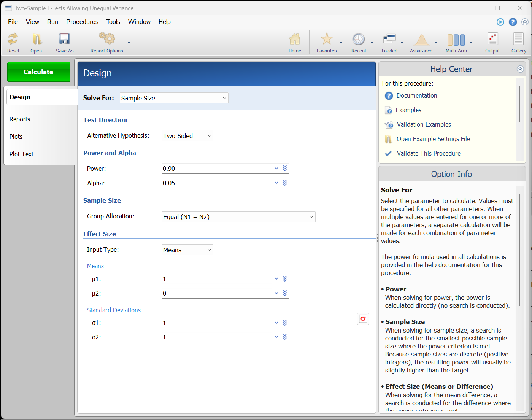Collapse the Help Center panel

(x=520, y=69)
